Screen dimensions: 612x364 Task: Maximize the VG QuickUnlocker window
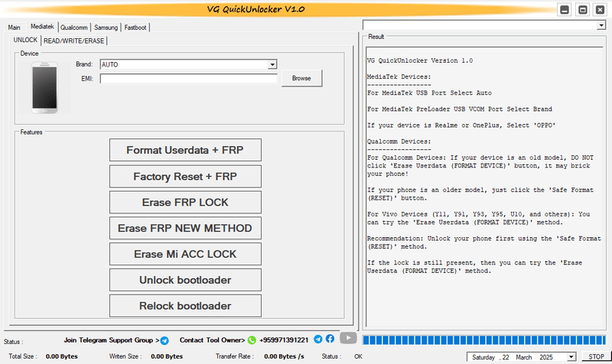[x=582, y=10]
